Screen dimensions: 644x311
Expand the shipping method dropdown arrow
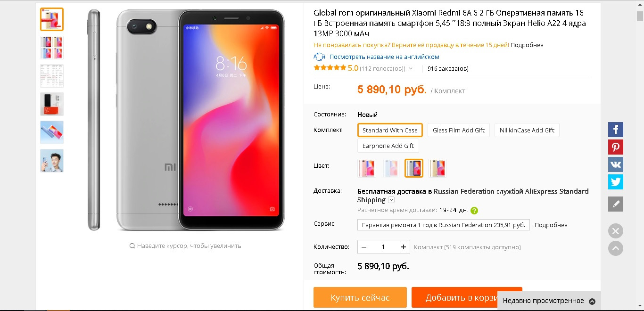[391, 200]
